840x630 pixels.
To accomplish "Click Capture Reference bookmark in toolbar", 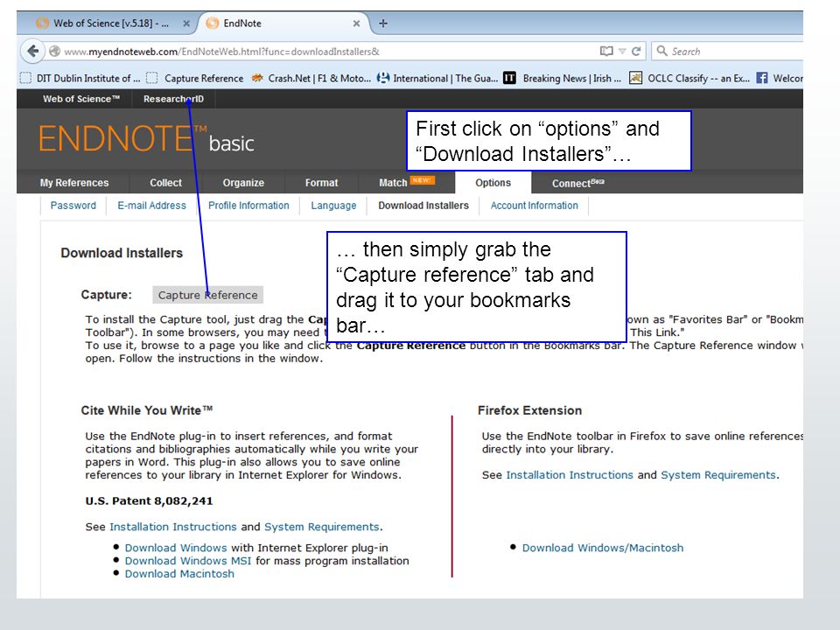I will [x=195, y=78].
